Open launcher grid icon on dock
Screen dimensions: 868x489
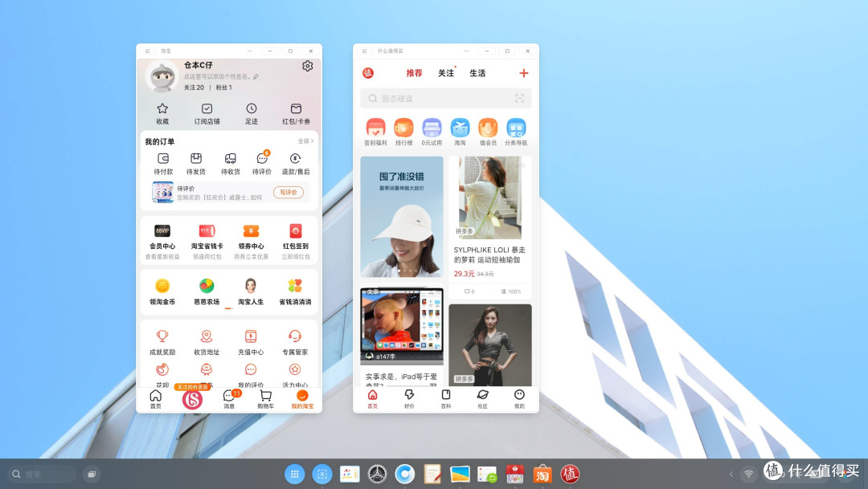(294, 474)
